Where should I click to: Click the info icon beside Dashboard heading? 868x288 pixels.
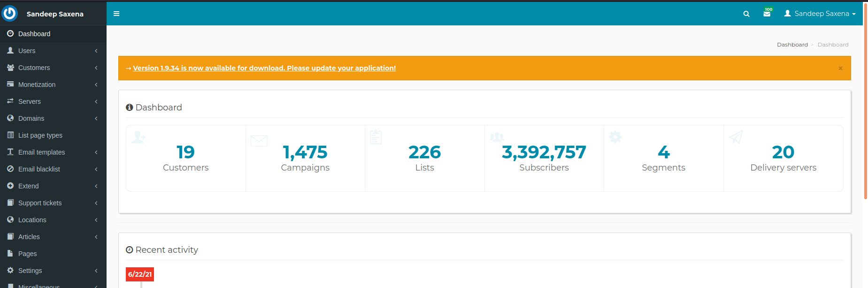(x=130, y=107)
